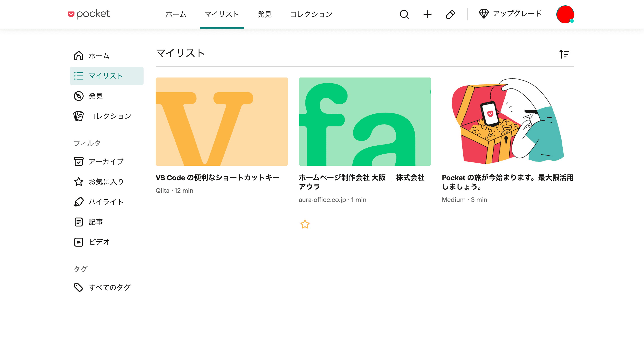Open the ビデオ filter in sidebar

(99, 242)
